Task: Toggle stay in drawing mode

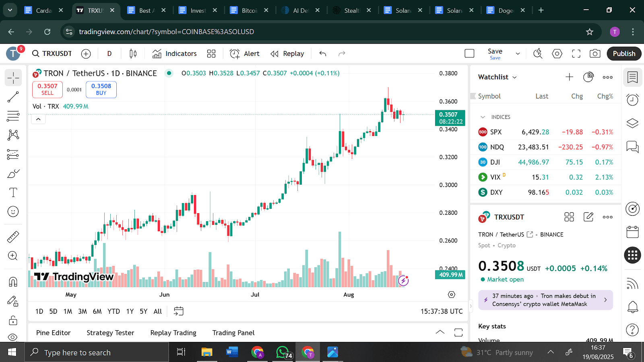Action: tap(13, 301)
